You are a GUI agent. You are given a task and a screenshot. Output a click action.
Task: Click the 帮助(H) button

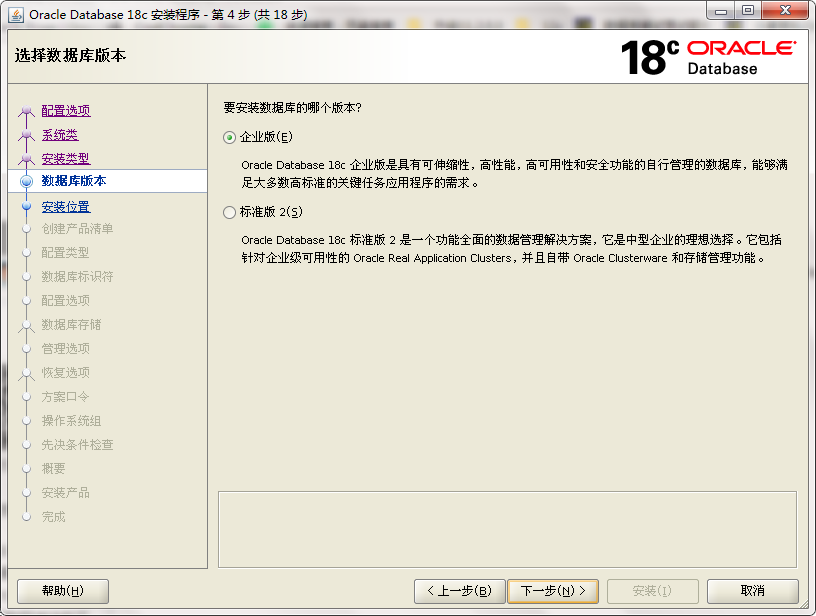point(63,591)
